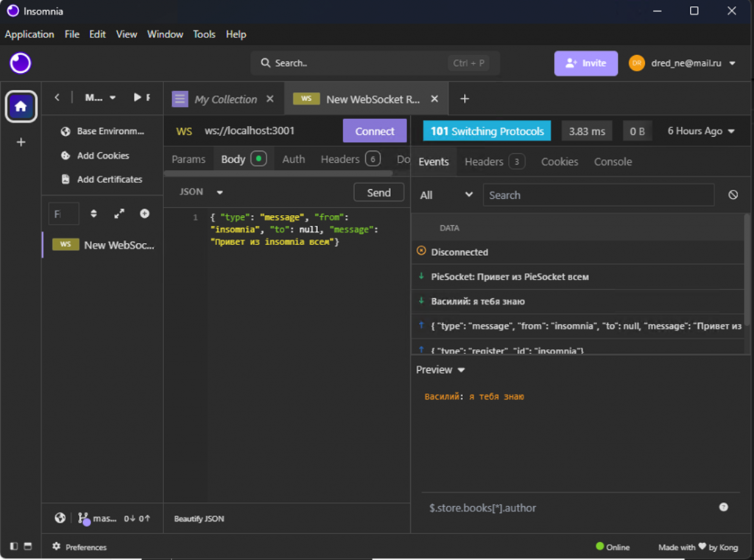This screenshot has height=560, width=754.
Task: Select the register insomnia event row
Action: coord(579,349)
